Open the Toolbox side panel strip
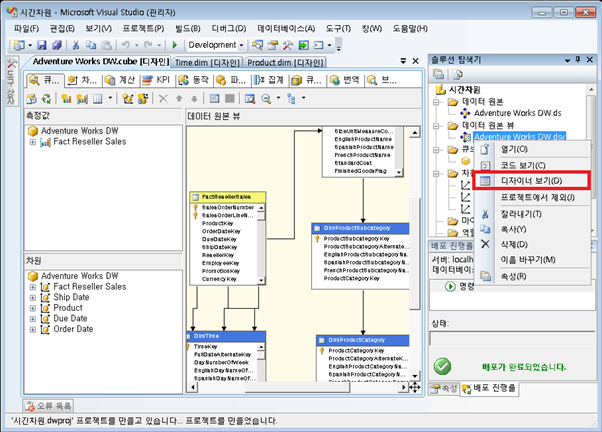This screenshot has height=432, width=602. (11, 82)
